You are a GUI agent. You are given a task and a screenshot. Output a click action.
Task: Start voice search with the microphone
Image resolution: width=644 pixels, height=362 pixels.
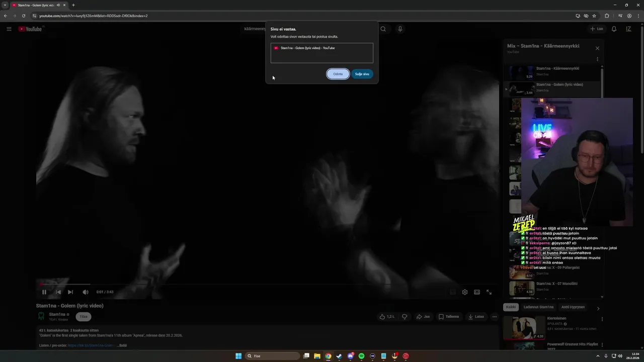point(400,29)
